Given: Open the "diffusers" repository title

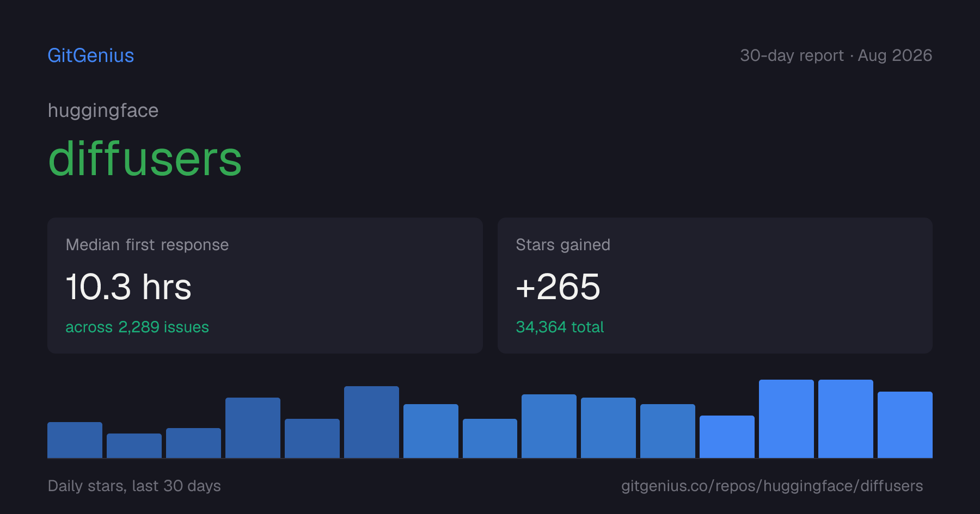Looking at the screenshot, I should point(145,159).
